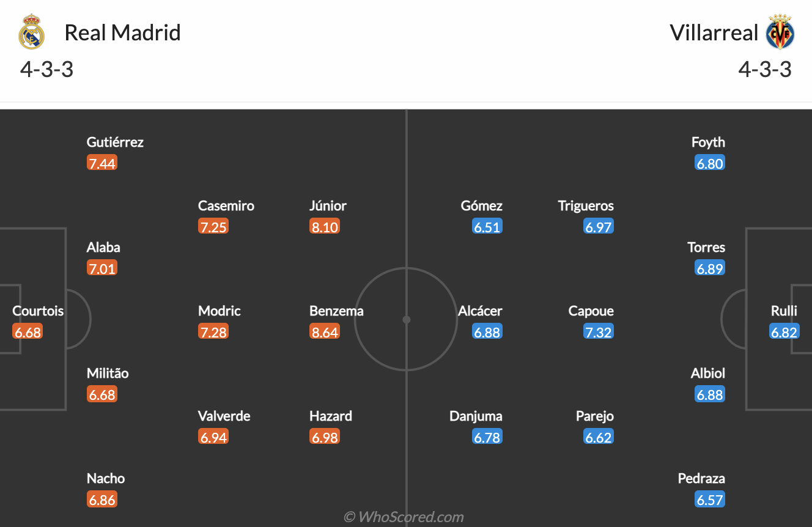Select Casemiro's 7.25 rating badge

(x=213, y=227)
